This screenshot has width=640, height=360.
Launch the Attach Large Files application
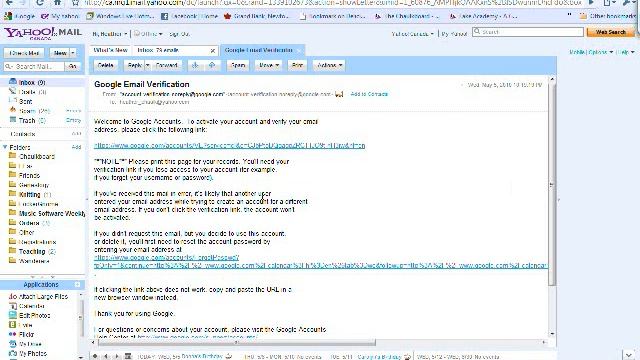39,296
